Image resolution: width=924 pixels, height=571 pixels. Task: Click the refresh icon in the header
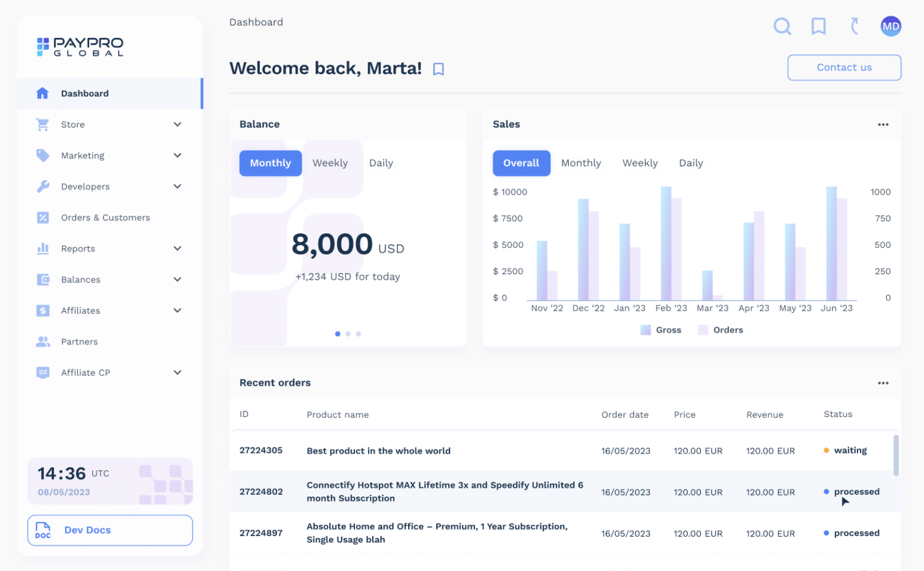coord(854,26)
